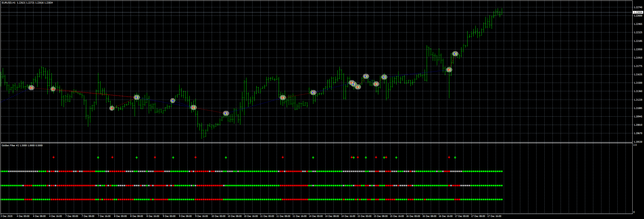Click Golden Filter green arrow before 10 Dec 08:00
644x219 pixels.
(226, 158)
